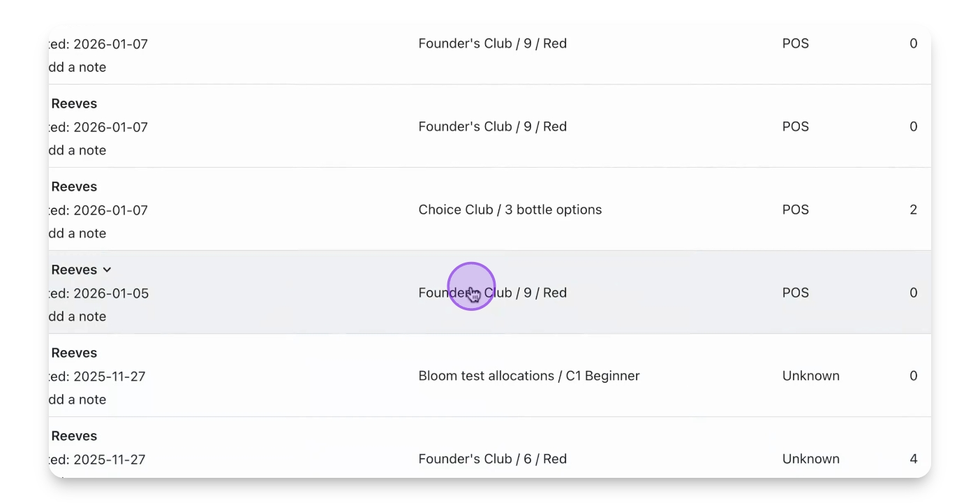
Task: Open Reeves name in Choice Club row
Action: 74,187
